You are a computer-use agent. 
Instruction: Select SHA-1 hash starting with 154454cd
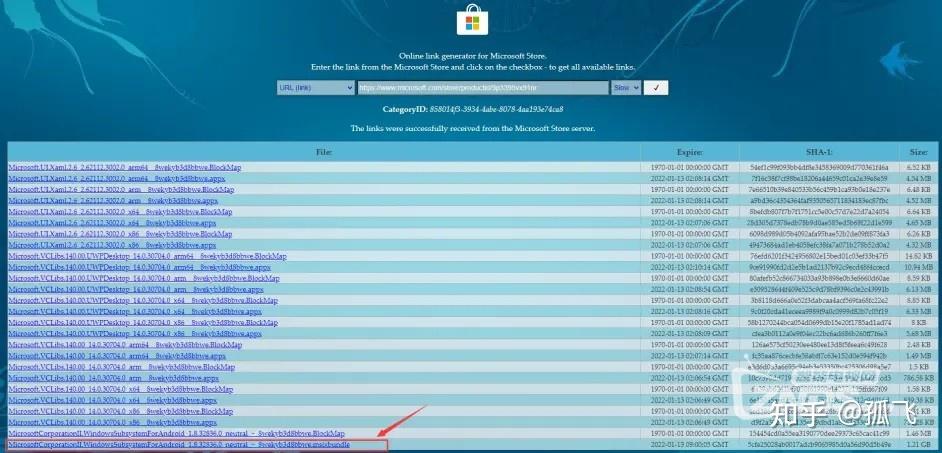click(x=819, y=434)
